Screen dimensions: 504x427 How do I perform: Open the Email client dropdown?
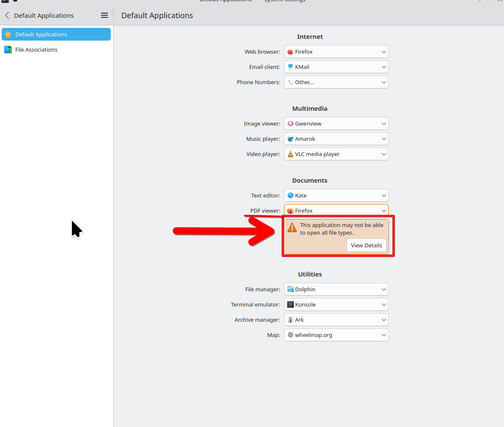(336, 67)
